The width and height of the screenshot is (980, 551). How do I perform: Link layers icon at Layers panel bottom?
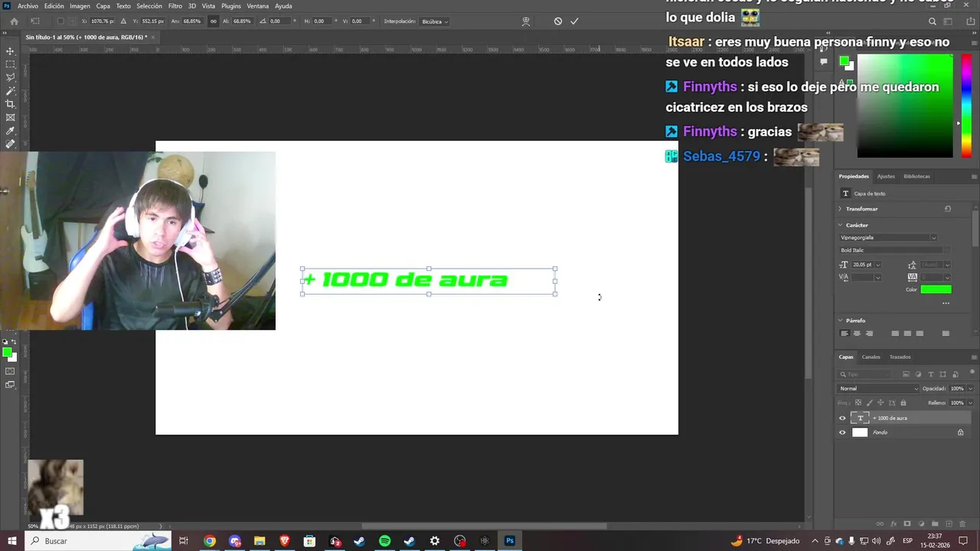pos(880,524)
